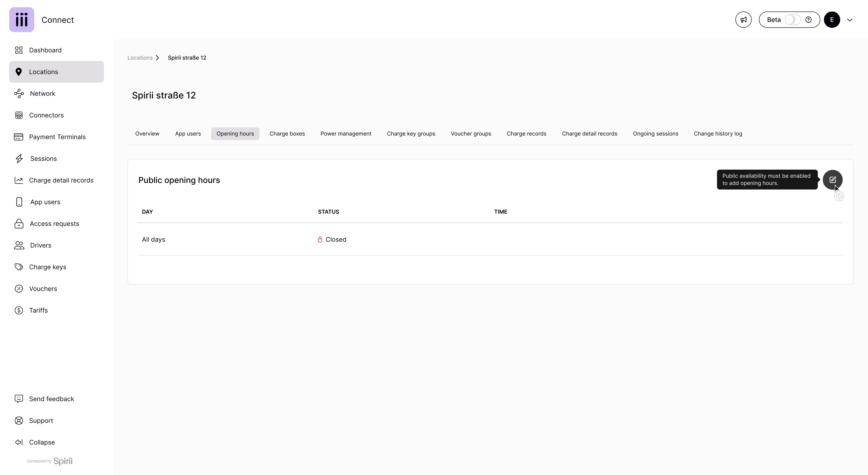Open Connectors from the sidebar
The image size is (868, 475).
[x=46, y=115]
